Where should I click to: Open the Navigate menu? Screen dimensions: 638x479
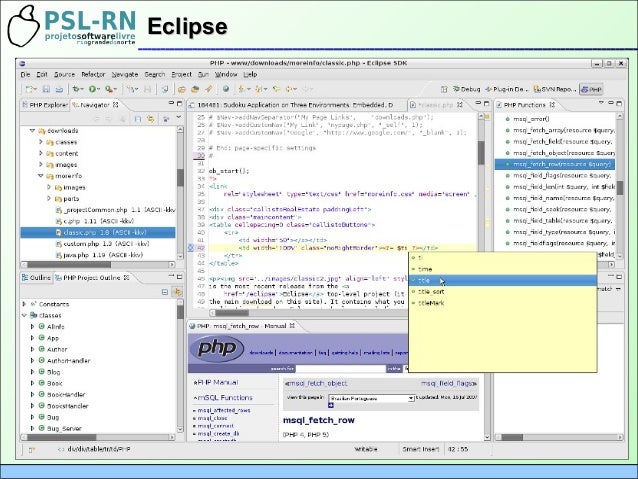tap(125, 74)
